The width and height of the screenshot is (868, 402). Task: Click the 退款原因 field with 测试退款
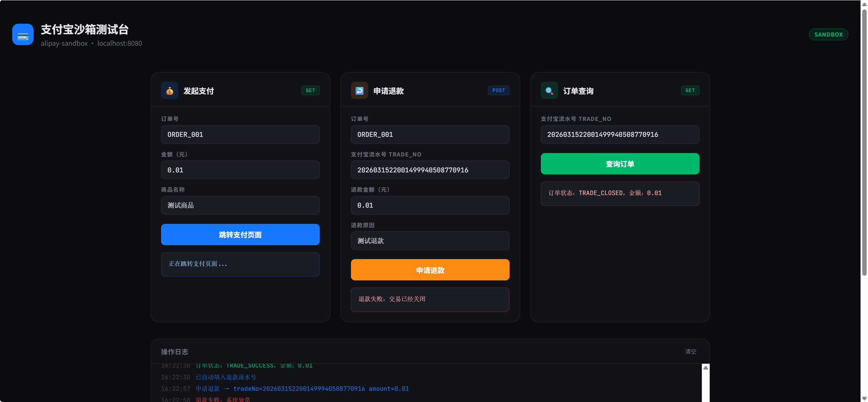430,241
